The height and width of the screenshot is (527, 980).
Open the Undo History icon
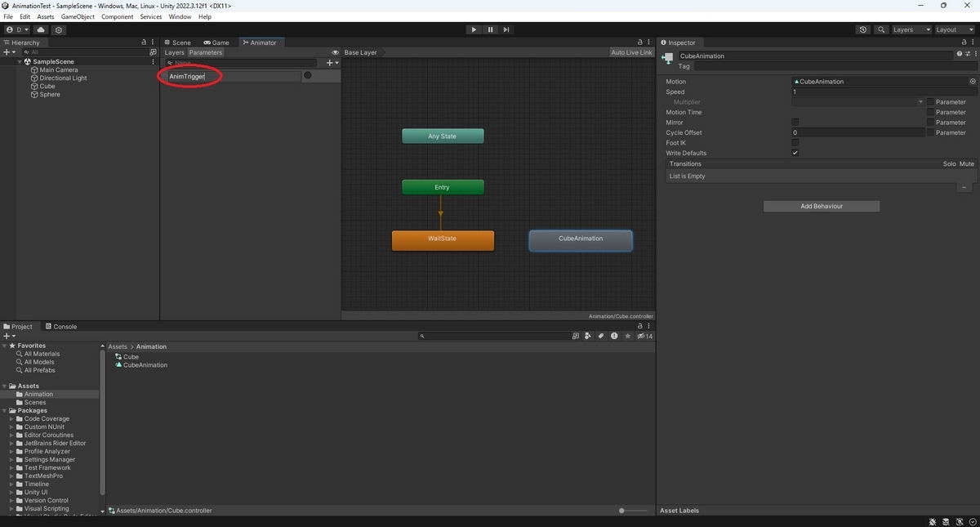(863, 29)
